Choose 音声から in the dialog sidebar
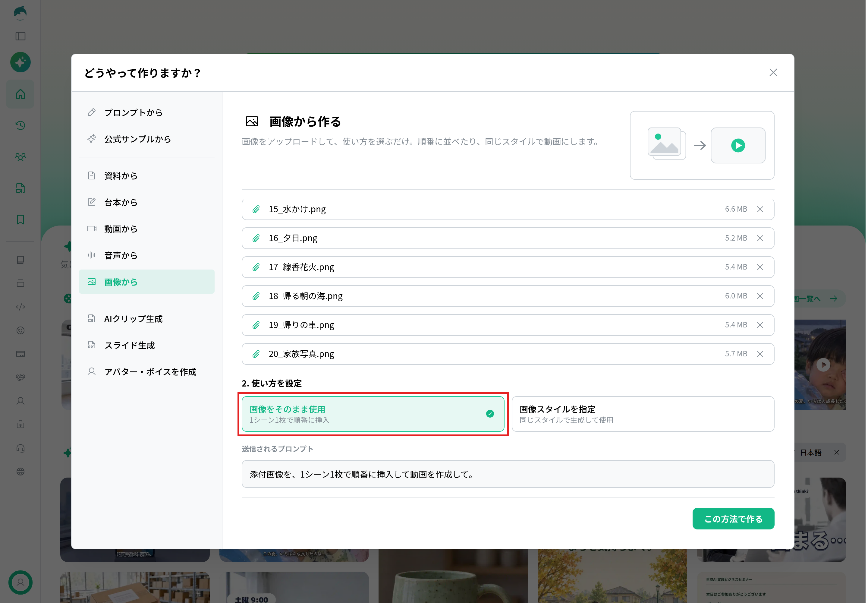Image resolution: width=868 pixels, height=603 pixels. point(146,255)
